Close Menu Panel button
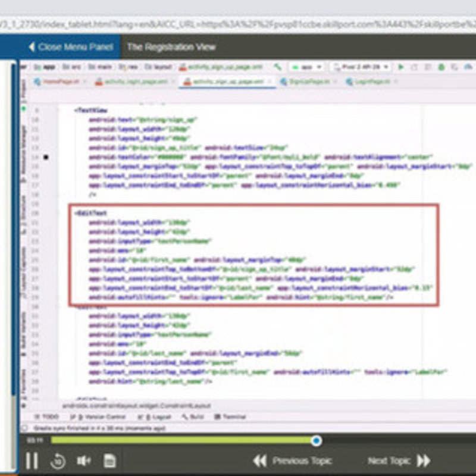476x476 pixels. pos(71,47)
